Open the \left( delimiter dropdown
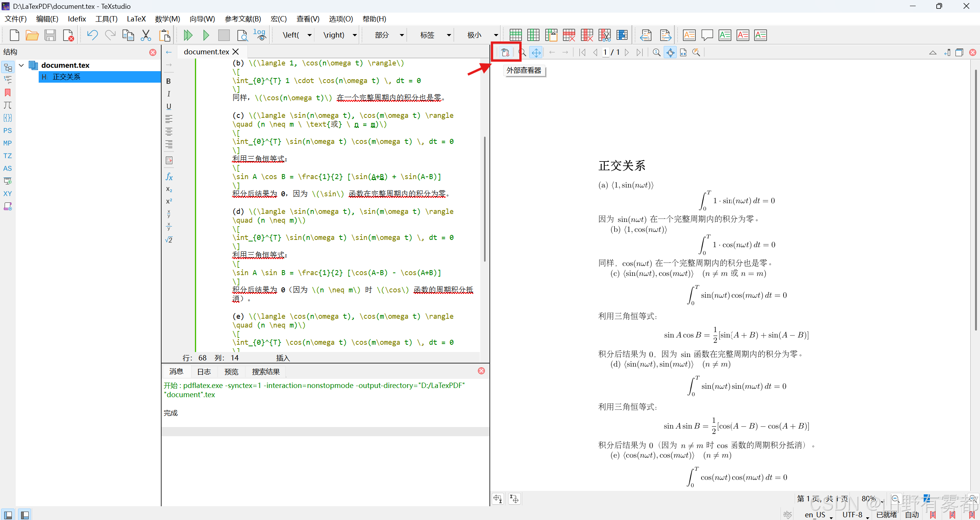Viewport: 980px width, 520px height. click(x=309, y=35)
